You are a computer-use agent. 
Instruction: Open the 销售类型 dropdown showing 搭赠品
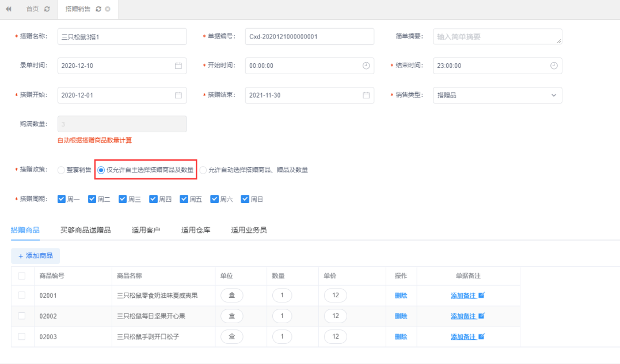tap(497, 95)
